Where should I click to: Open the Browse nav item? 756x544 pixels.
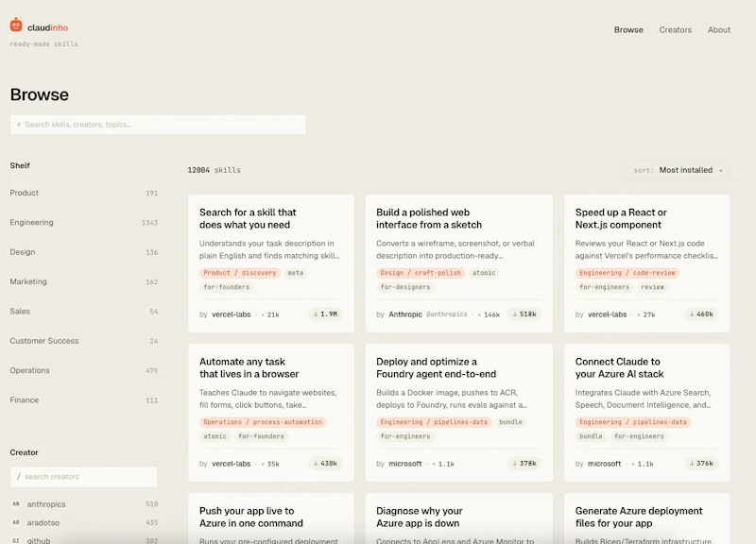pyautogui.click(x=628, y=30)
